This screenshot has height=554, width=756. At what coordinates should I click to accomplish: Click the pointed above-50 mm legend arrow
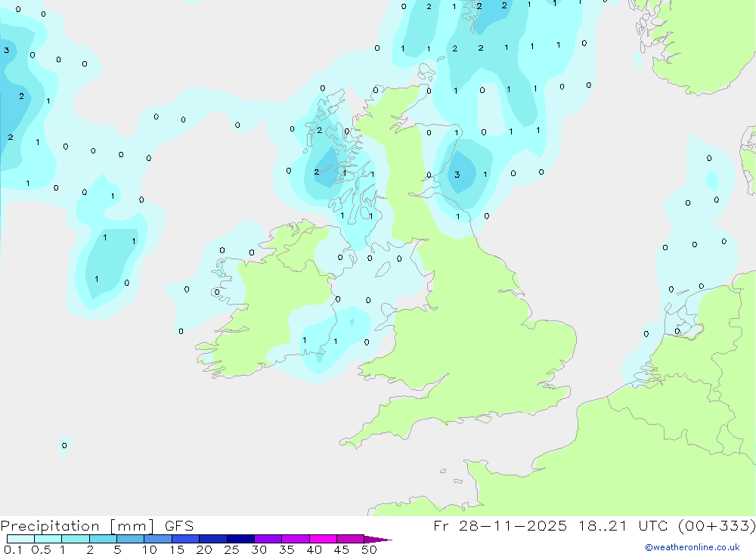coord(377,540)
